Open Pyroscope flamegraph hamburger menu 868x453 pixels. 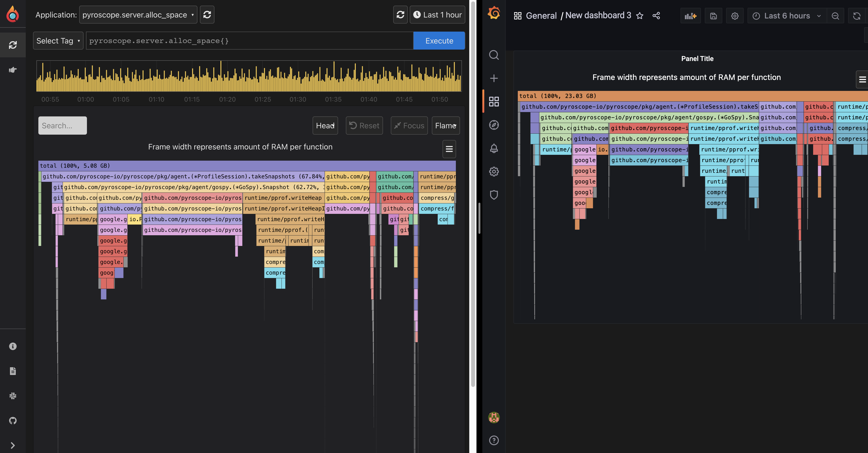point(449,149)
